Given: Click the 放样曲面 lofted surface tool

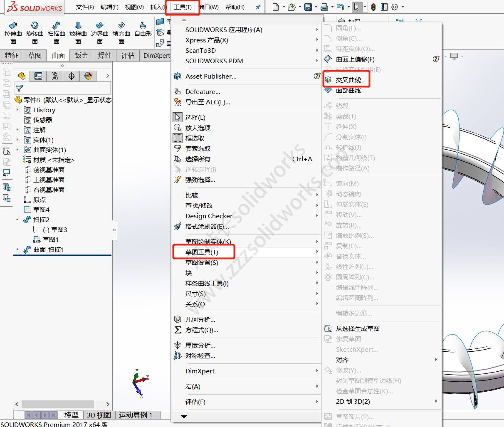Looking at the screenshot, I should point(78,33).
